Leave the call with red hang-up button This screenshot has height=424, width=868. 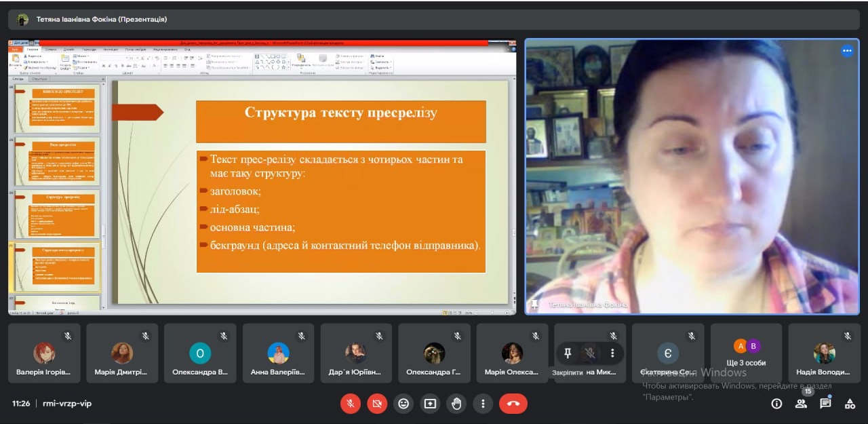point(513,404)
